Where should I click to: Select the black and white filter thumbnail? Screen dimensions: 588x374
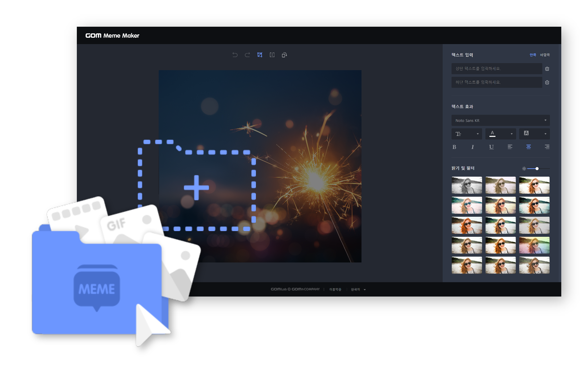click(467, 185)
